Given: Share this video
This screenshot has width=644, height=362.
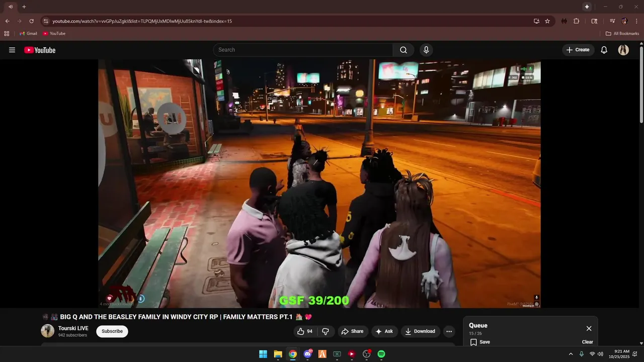Looking at the screenshot, I should pos(352,331).
